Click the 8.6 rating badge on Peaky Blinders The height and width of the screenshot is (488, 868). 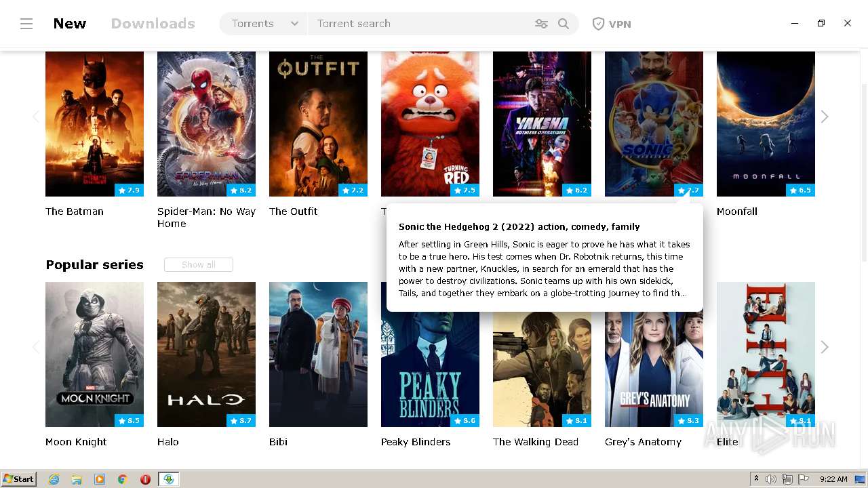coord(465,421)
